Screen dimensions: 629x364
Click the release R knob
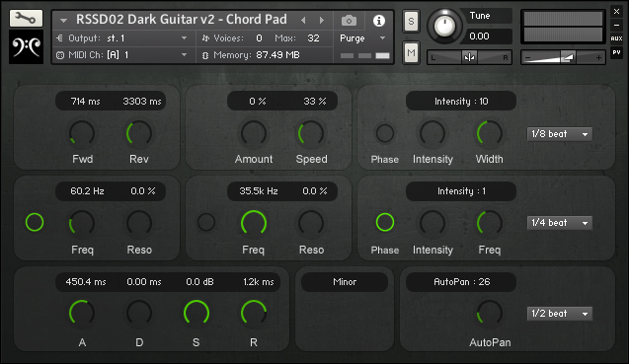click(x=254, y=313)
